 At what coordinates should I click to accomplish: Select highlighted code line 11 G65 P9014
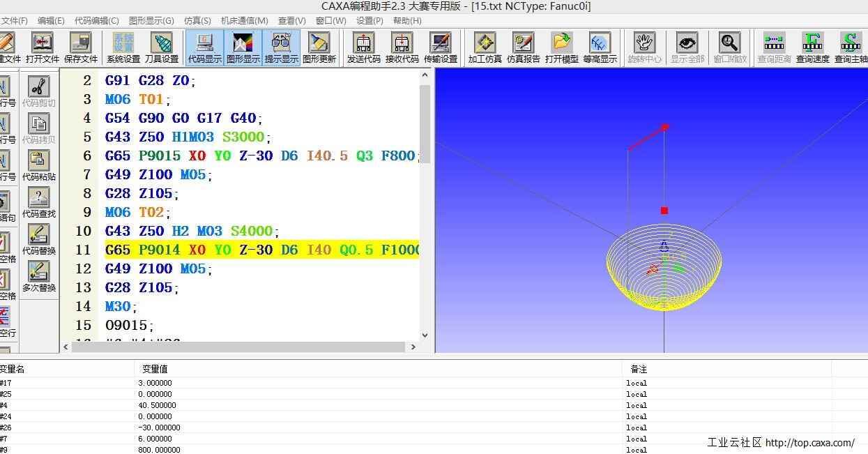(x=261, y=250)
